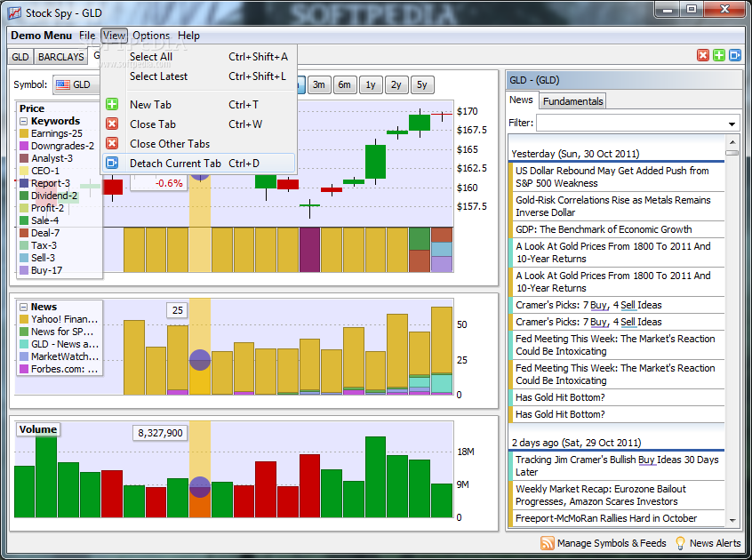Click the blue detach-tab icon at top right
The height and width of the screenshot is (560, 752).
735,55
